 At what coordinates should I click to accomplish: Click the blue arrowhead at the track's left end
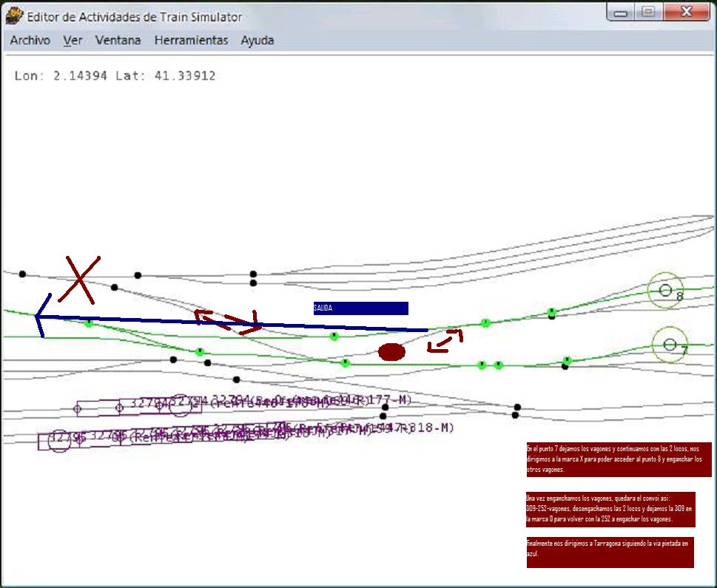[41, 316]
